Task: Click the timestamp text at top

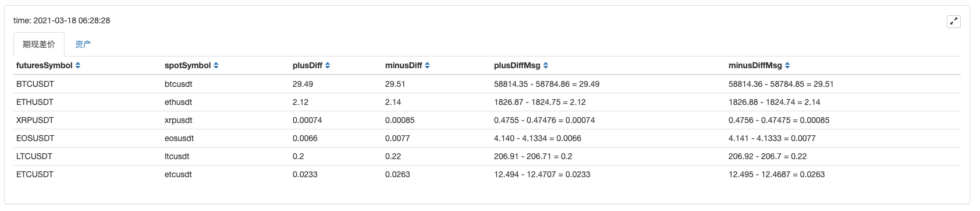Action: [x=62, y=20]
